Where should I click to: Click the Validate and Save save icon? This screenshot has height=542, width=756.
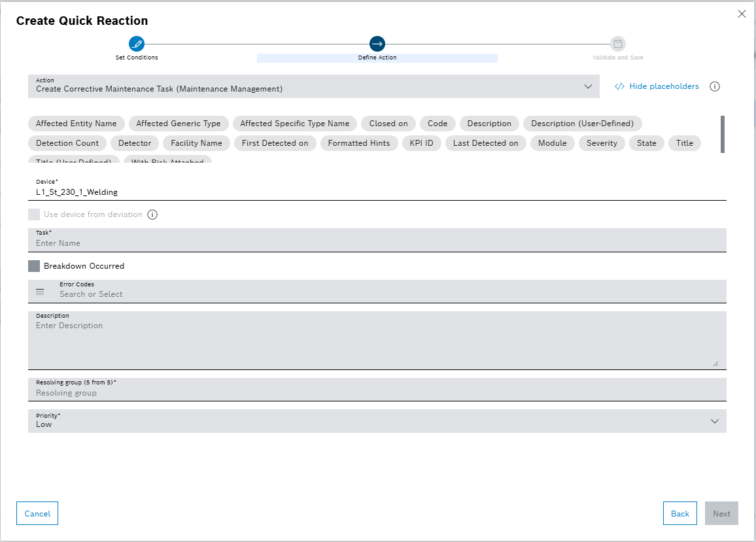[618, 44]
